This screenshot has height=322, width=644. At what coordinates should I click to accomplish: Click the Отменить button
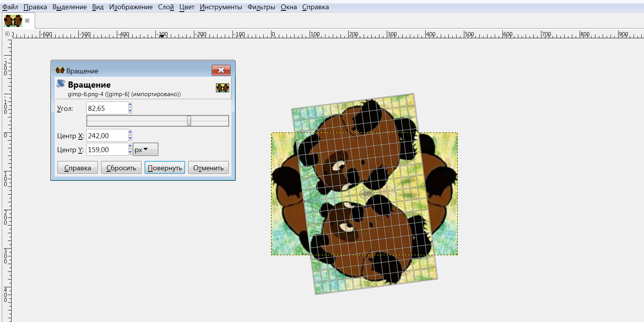tap(208, 168)
